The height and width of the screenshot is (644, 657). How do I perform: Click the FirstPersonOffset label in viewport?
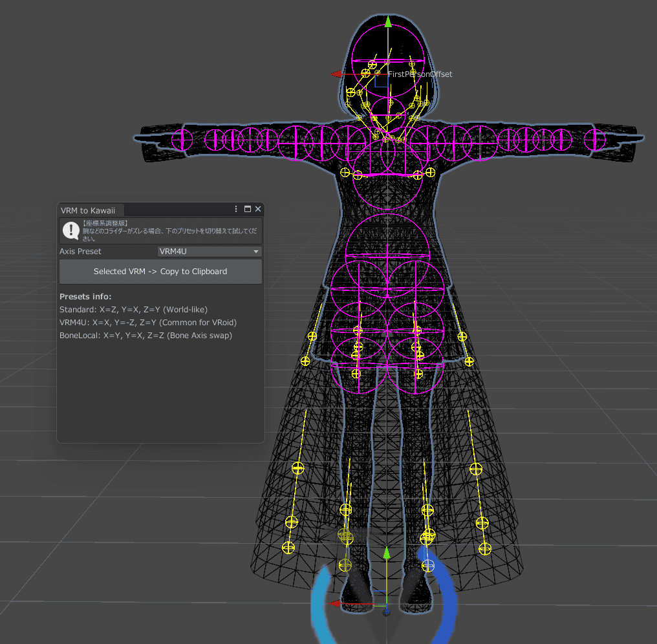click(x=420, y=74)
